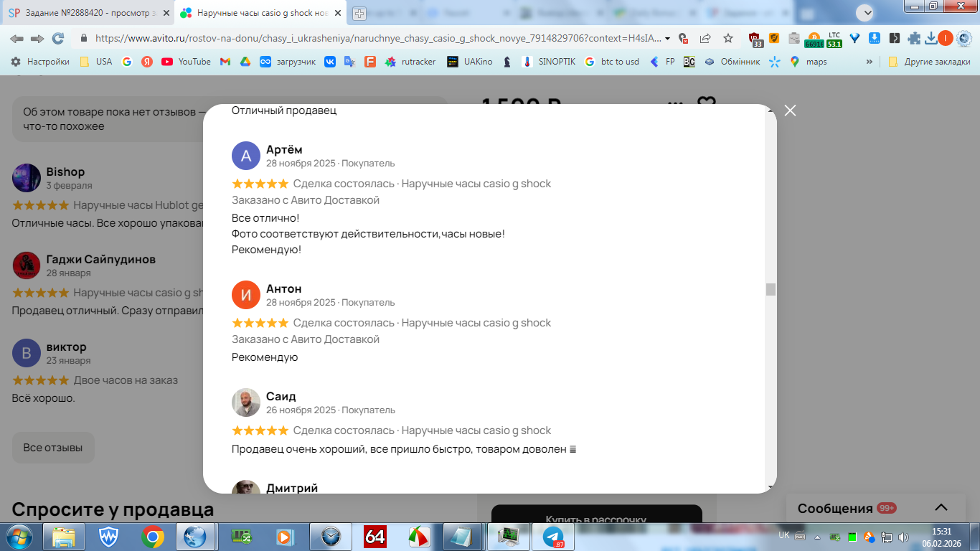Add the item to favorites heart icon

coord(707,105)
